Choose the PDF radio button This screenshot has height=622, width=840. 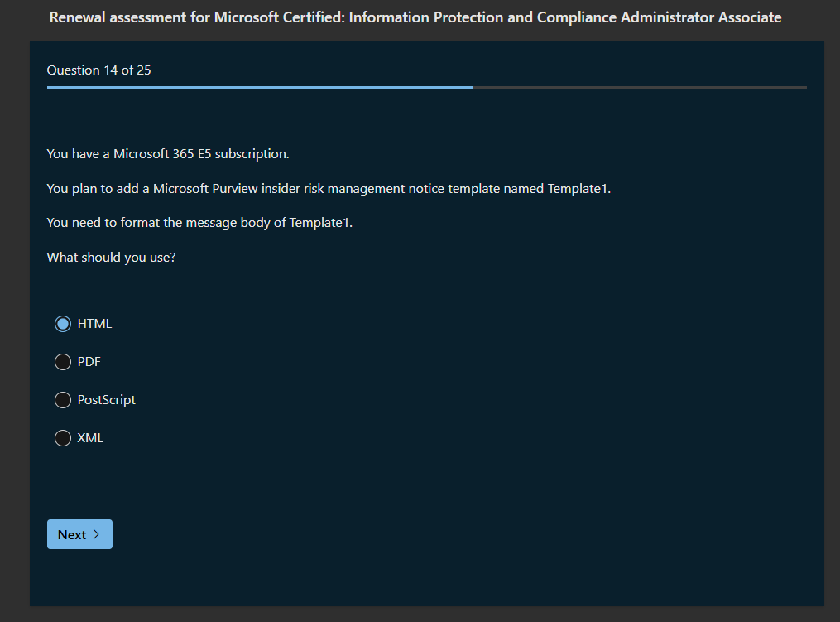click(63, 362)
